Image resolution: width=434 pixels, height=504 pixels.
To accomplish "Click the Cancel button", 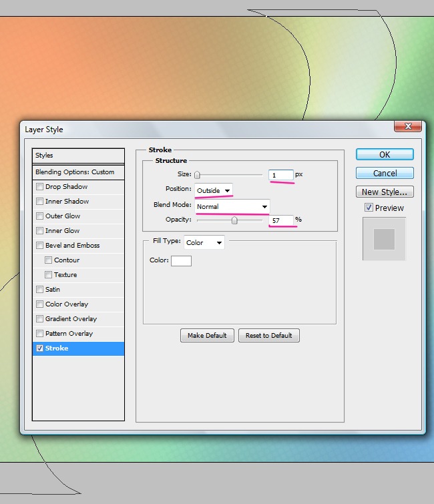I will (x=385, y=173).
